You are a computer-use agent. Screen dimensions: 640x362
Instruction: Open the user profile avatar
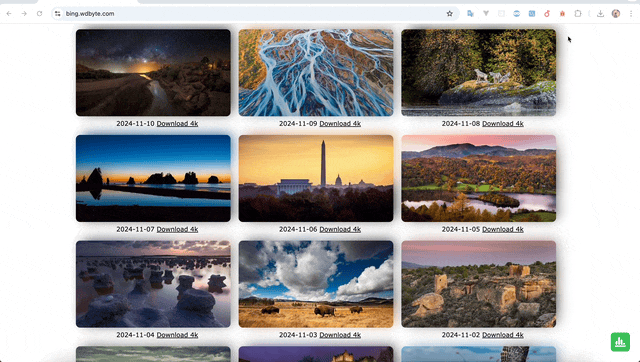616,13
